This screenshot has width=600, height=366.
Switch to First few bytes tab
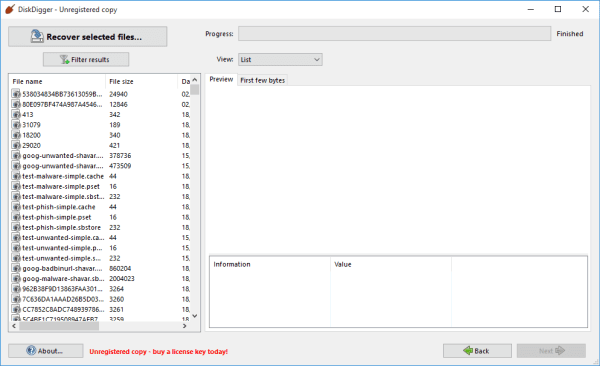(262, 80)
